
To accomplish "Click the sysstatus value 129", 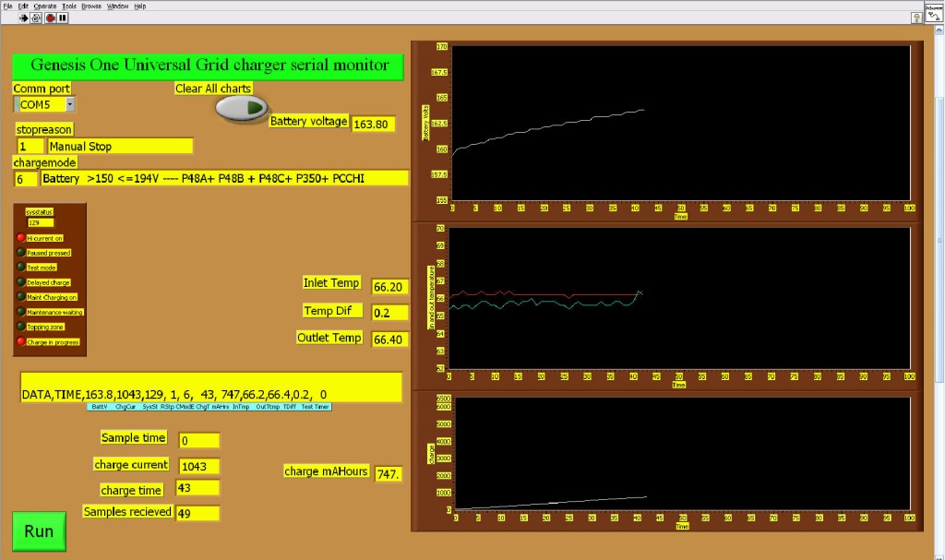I will (41, 222).
